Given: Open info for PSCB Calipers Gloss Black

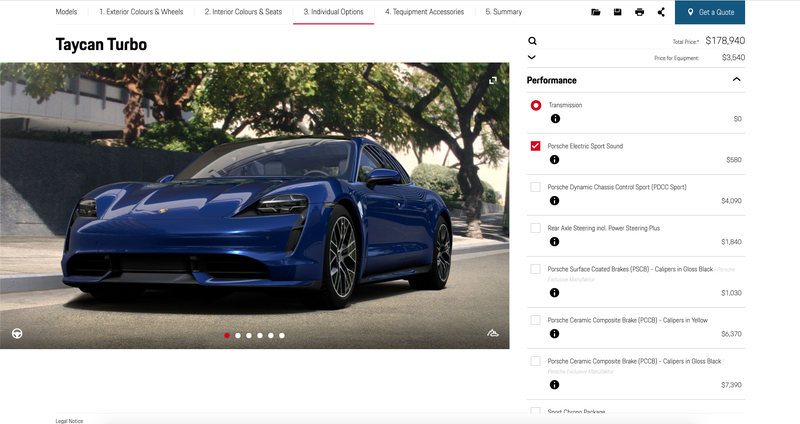Looking at the screenshot, I should coord(555,293).
